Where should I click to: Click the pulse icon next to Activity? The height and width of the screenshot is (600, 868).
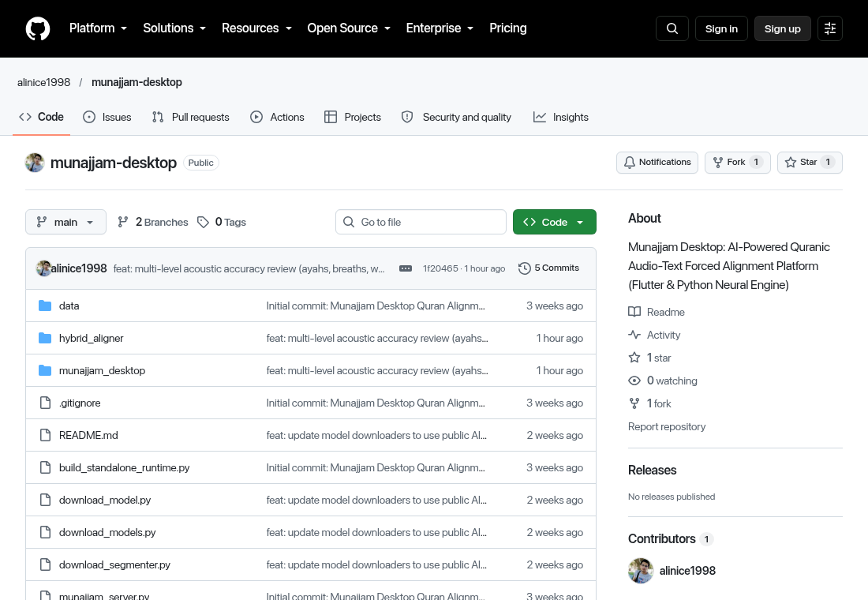click(634, 335)
